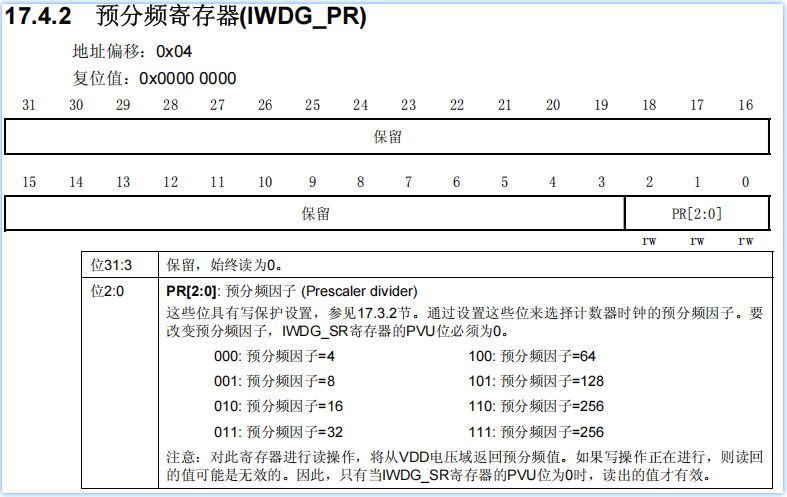Click the reset value "复位值: 0x0000 0000"
The image size is (787, 497).
[x=154, y=78]
